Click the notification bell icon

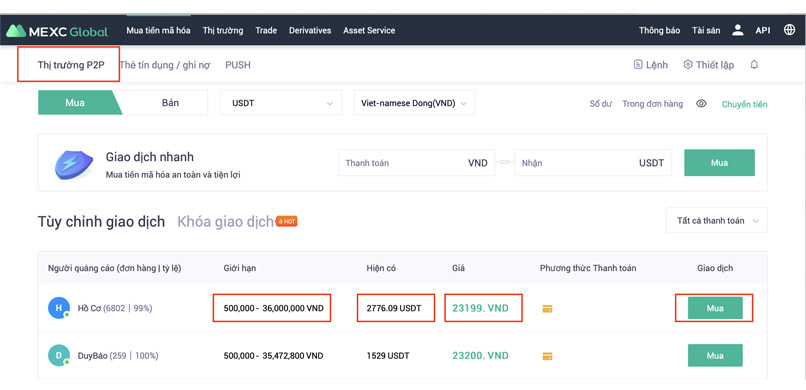pyautogui.click(x=754, y=65)
